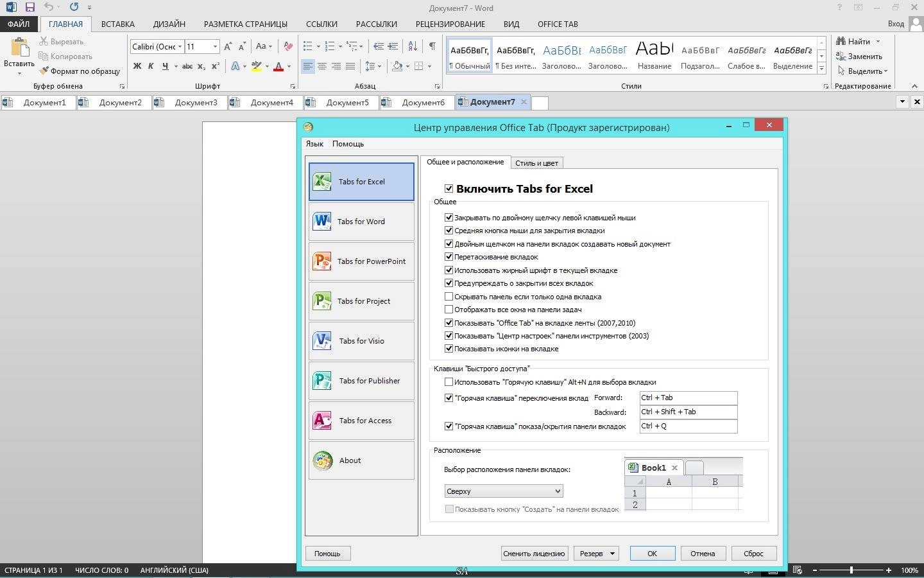Viewport: 924px width, 578px height.
Task: Show paragraph marks (¶) icon
Action: (x=432, y=46)
